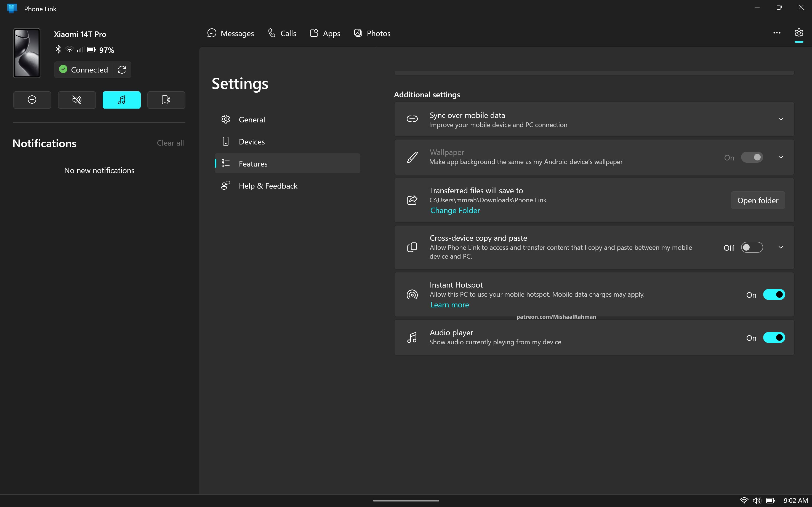This screenshot has height=507, width=812.
Task: Click the Xiaomi 14T Pro phone thumbnail
Action: click(27, 53)
